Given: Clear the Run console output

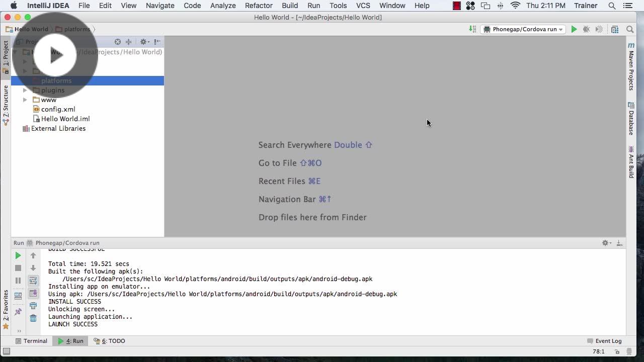Looking at the screenshot, I should 33,318.
